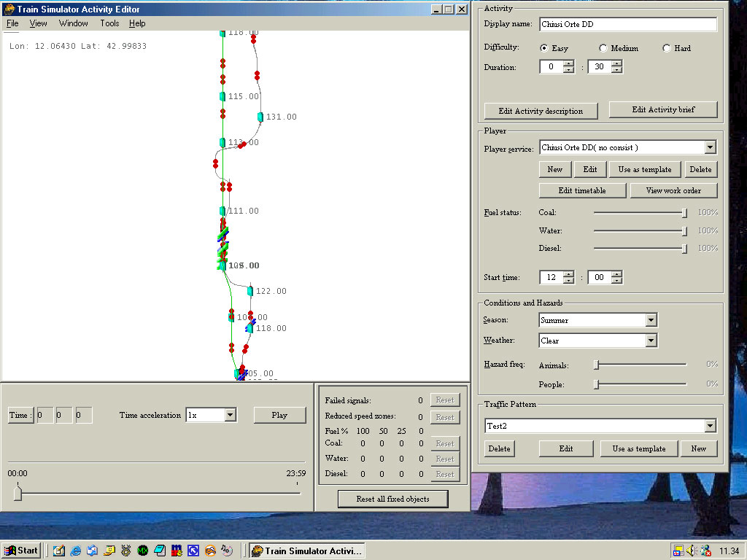
Task: Select the cyan 111.00 marker on the track
Action: 222,211
